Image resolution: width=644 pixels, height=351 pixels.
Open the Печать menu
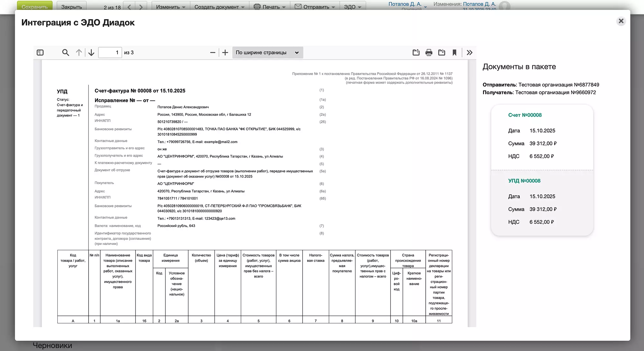pos(270,7)
